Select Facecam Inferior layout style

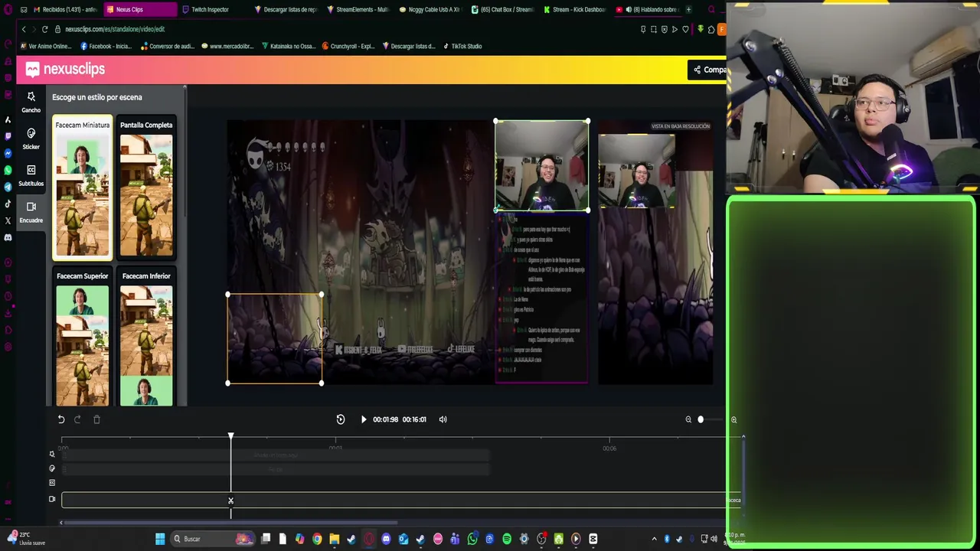coord(146,337)
